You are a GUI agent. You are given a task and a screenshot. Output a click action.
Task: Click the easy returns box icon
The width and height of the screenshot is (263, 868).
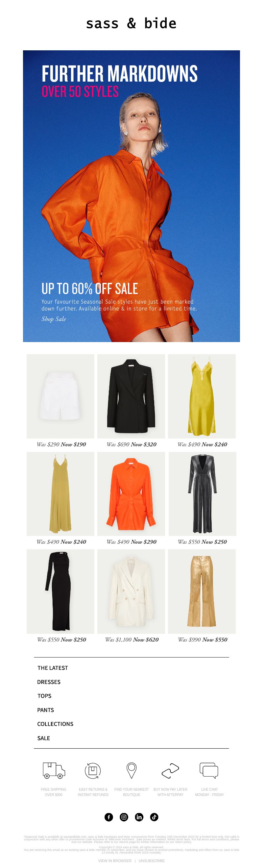93,771
